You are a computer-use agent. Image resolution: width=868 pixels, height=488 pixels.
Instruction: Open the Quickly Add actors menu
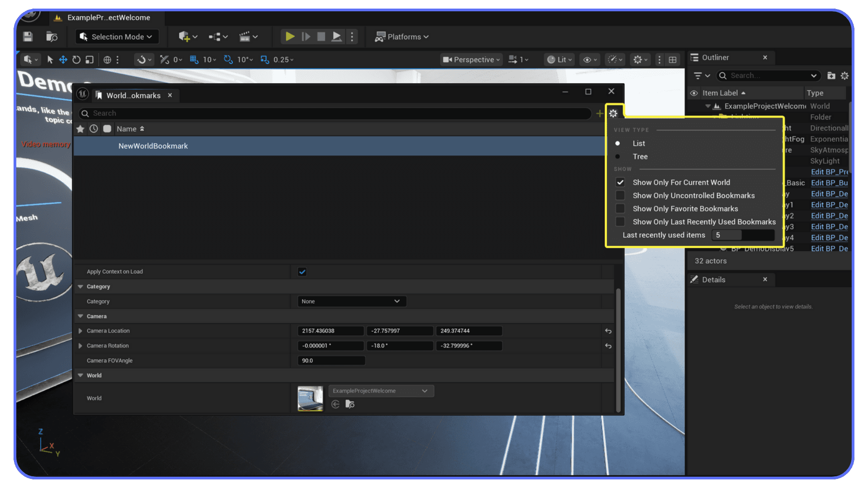click(x=187, y=37)
